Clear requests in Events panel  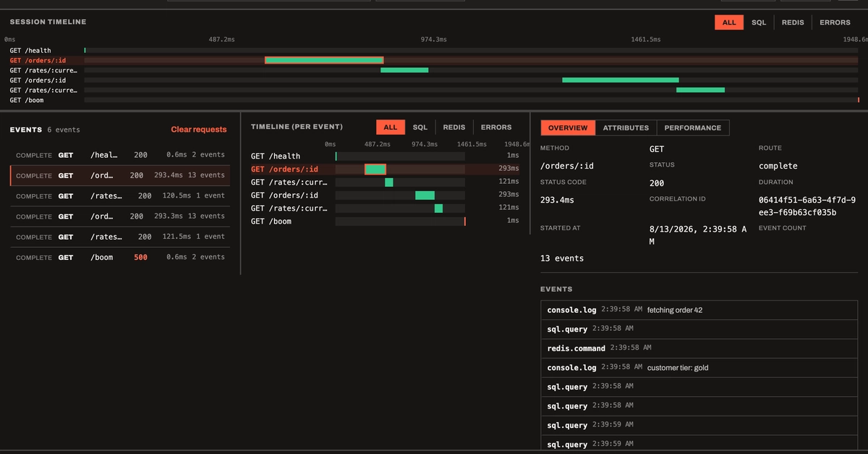(199, 130)
